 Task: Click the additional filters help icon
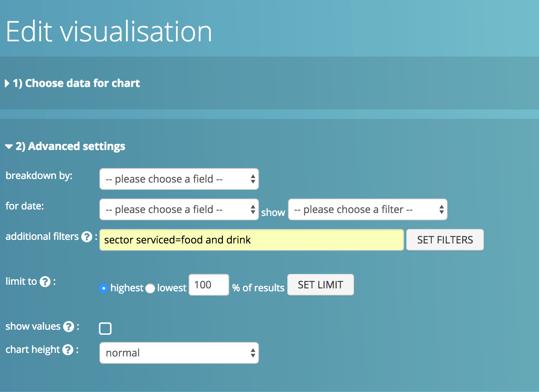[87, 237]
